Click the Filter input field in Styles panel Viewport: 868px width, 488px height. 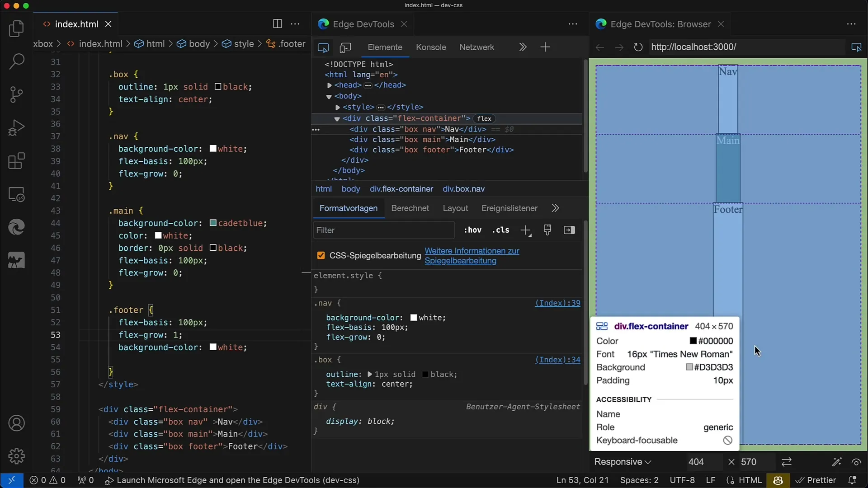coord(383,230)
